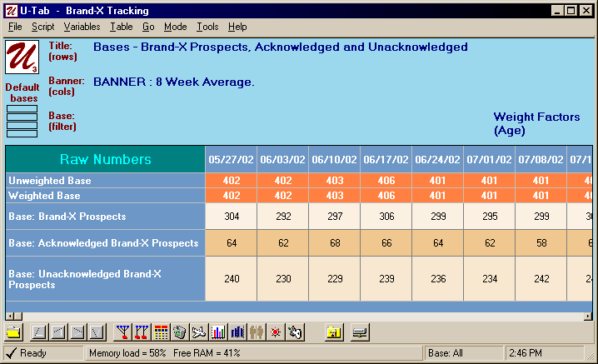Click the 06/10/02 column header
The height and width of the screenshot is (364, 598).
click(x=335, y=159)
